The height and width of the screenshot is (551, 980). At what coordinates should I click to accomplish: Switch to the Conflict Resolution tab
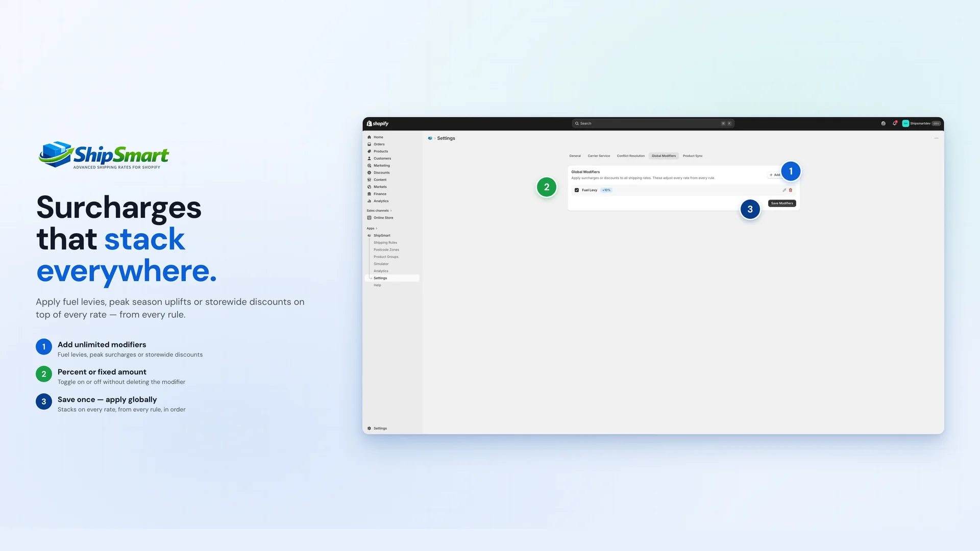click(x=630, y=156)
